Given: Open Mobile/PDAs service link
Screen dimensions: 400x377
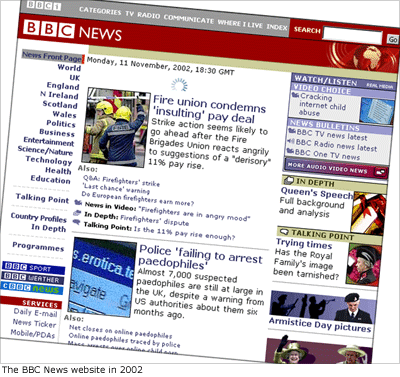Looking at the screenshot, I should [x=33, y=333].
